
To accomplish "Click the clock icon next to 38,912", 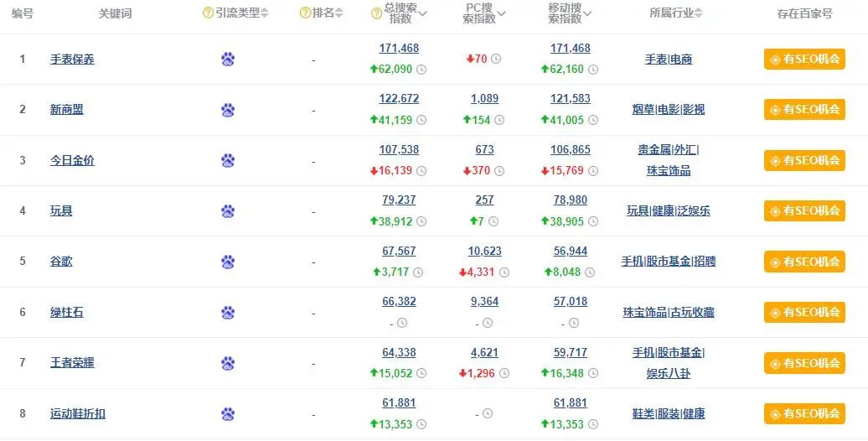I will [x=421, y=221].
